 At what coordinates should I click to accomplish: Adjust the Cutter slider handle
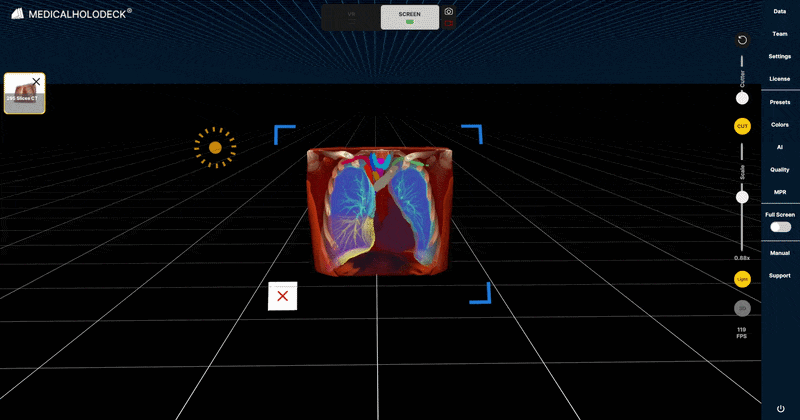pos(742,98)
